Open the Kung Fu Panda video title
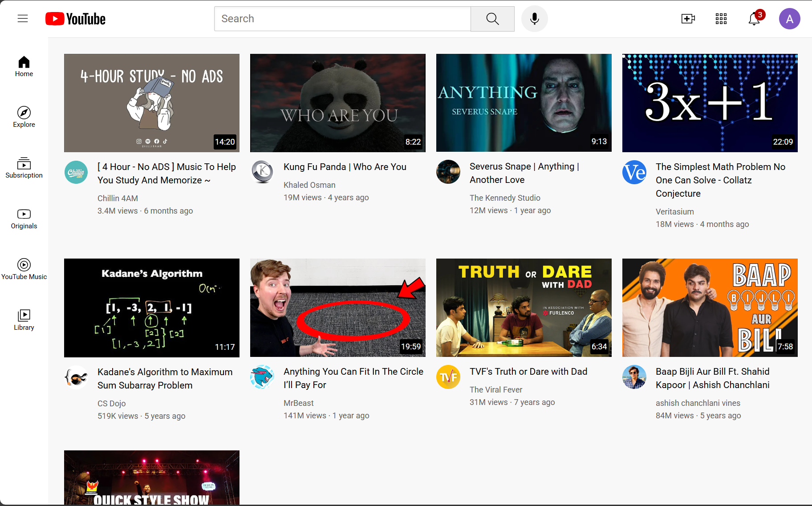 click(345, 166)
